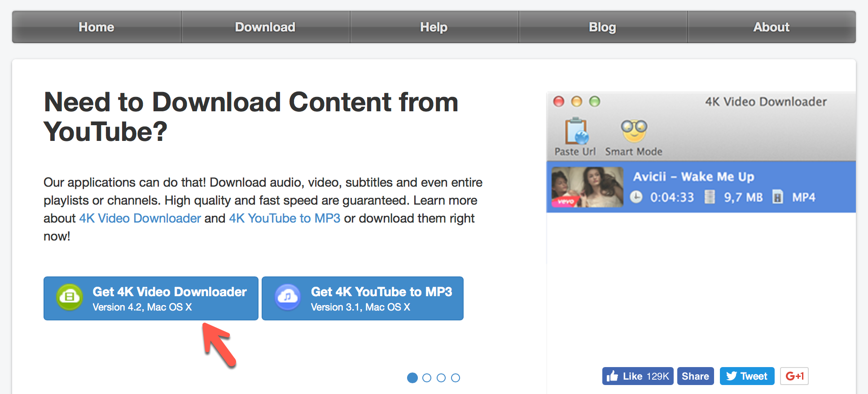Image resolution: width=868 pixels, height=394 pixels.
Task: Select the first carousel dot
Action: coord(412,378)
